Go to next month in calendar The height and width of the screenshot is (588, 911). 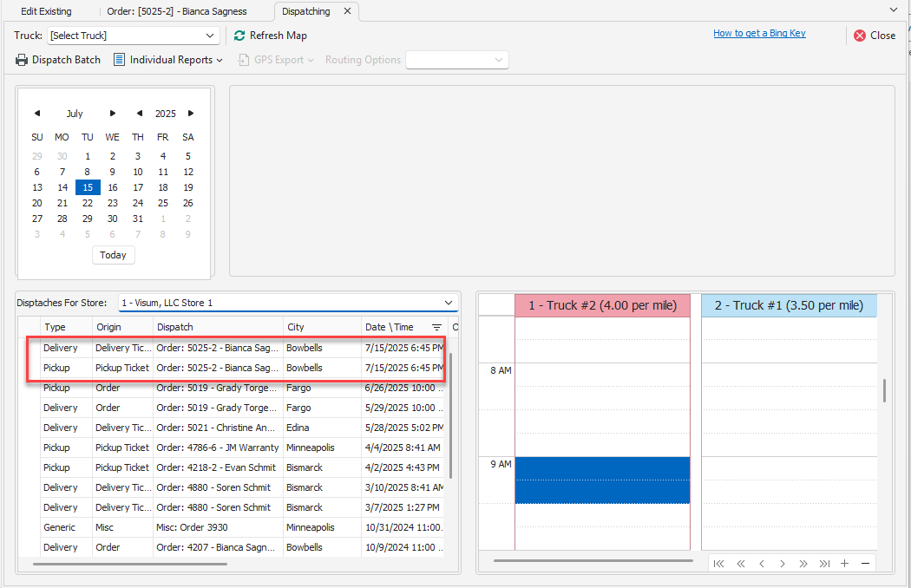[x=113, y=114]
